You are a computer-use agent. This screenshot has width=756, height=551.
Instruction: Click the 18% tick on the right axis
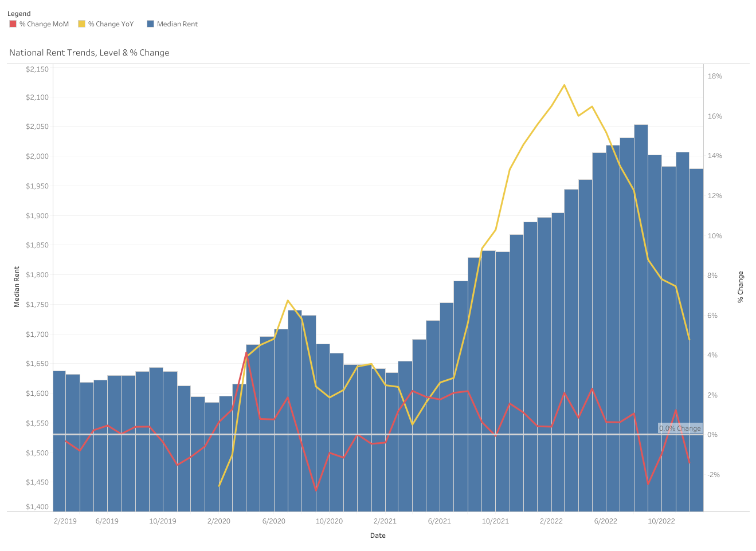coord(715,76)
